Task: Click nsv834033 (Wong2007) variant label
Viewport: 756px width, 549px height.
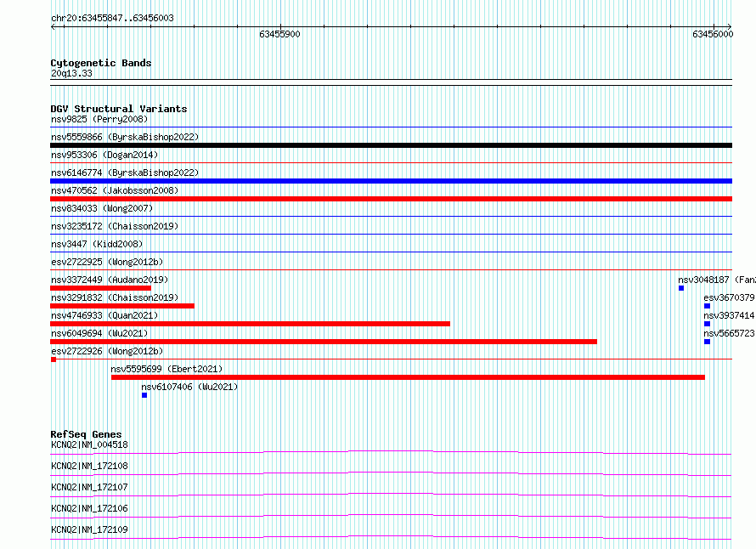Action: [102, 208]
